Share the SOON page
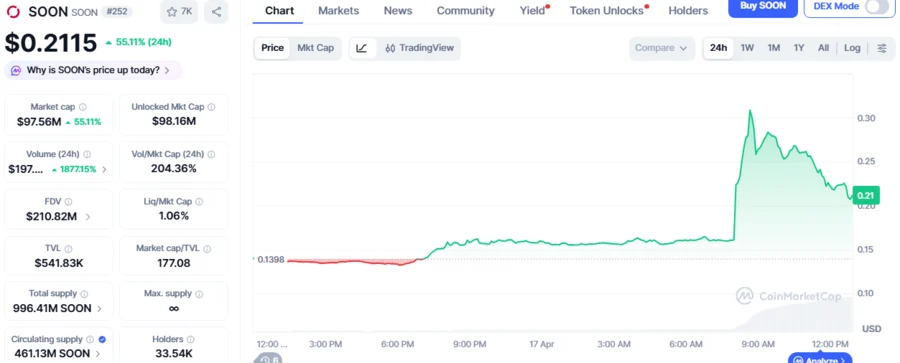This screenshot has height=363, width=900. pos(216,11)
